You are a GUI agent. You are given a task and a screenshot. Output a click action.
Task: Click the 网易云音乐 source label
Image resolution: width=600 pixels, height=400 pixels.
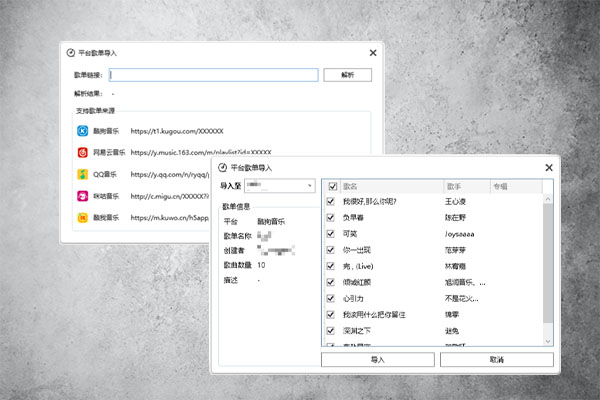pyautogui.click(x=109, y=152)
